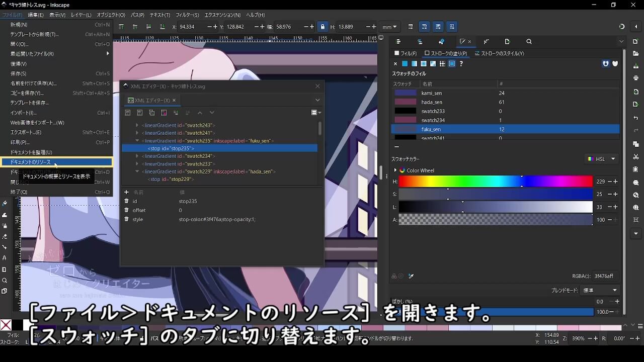644x362 pixels.
Task: Click delete node icon in XML Editor
Action: [x=164, y=113]
